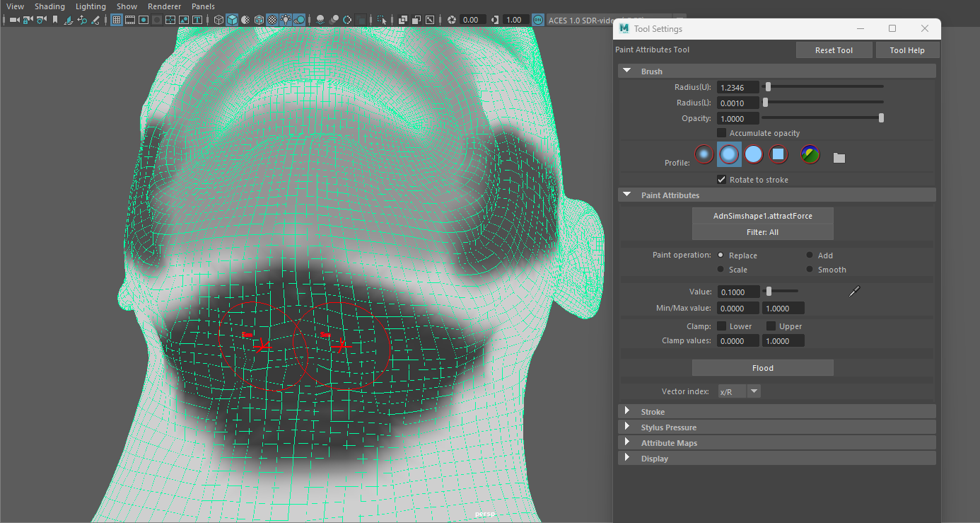
Task: Select the Gaussian brush profile
Action: [704, 154]
